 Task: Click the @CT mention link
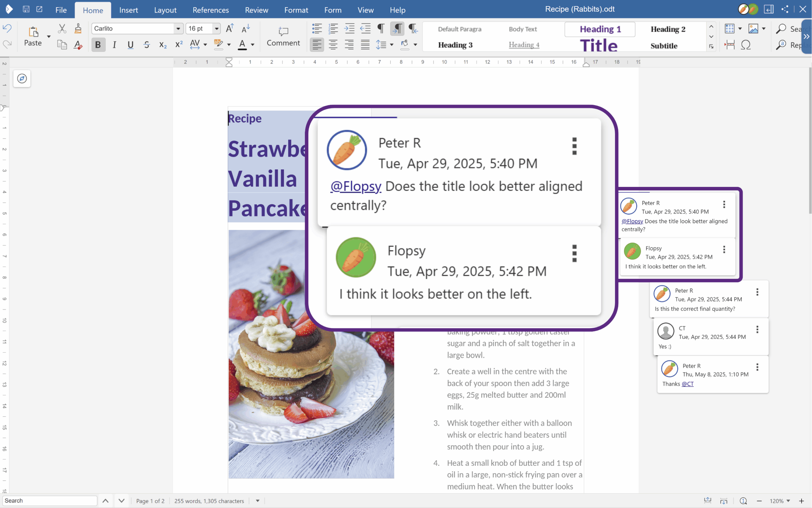pos(687,384)
